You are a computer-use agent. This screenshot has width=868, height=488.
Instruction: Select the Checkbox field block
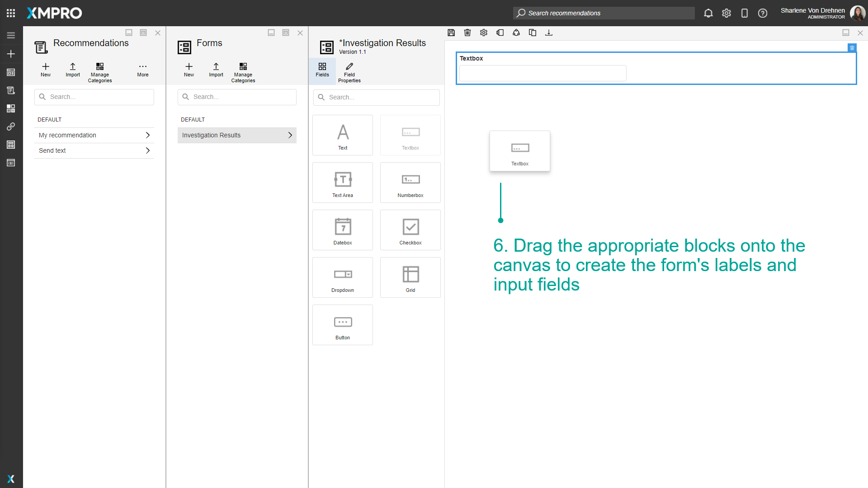(410, 230)
